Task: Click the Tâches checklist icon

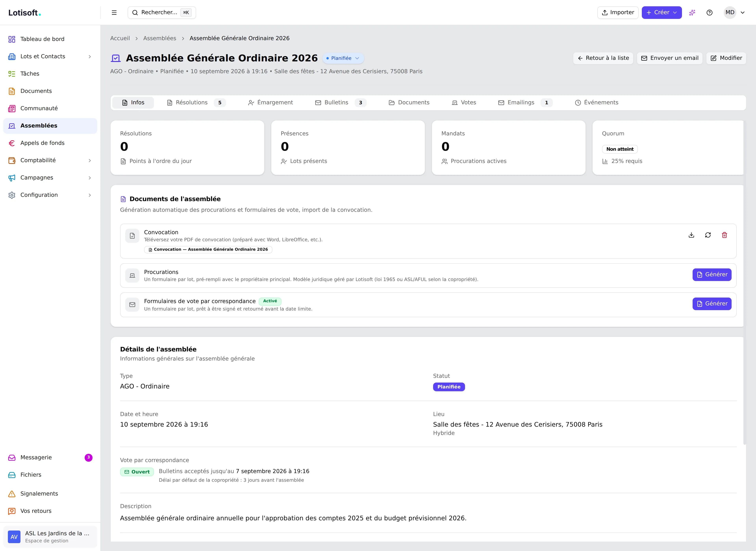Action: tap(12, 74)
